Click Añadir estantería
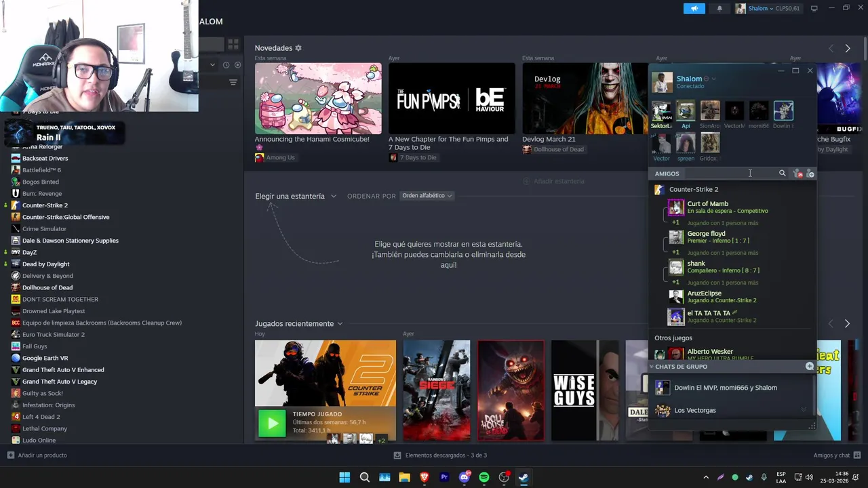This screenshot has height=488, width=868. [x=553, y=181]
